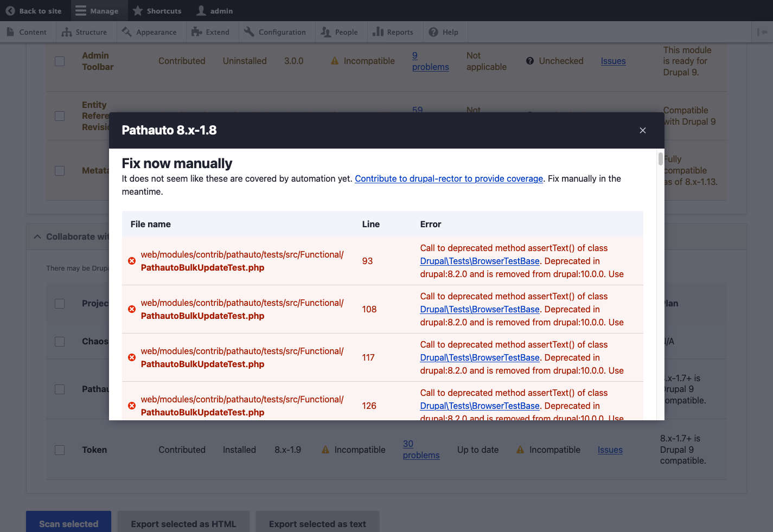
Task: Click the Help question mark icon
Action: 433,32
